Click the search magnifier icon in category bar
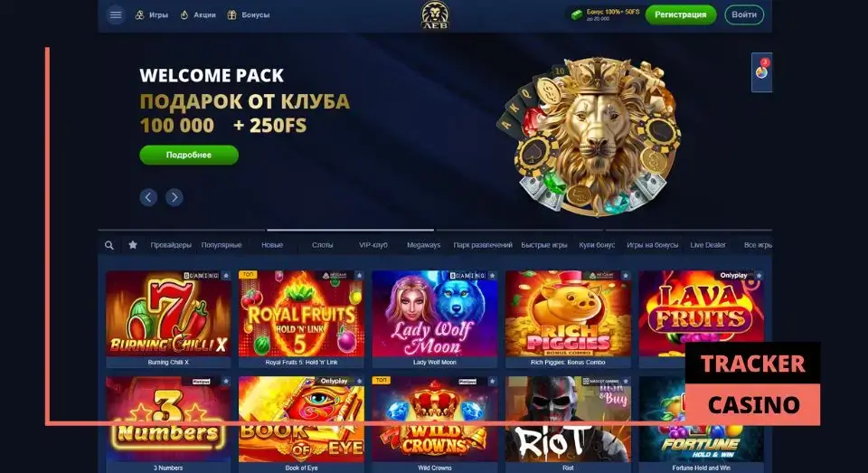Screen dimensions: 868x473 (109, 245)
